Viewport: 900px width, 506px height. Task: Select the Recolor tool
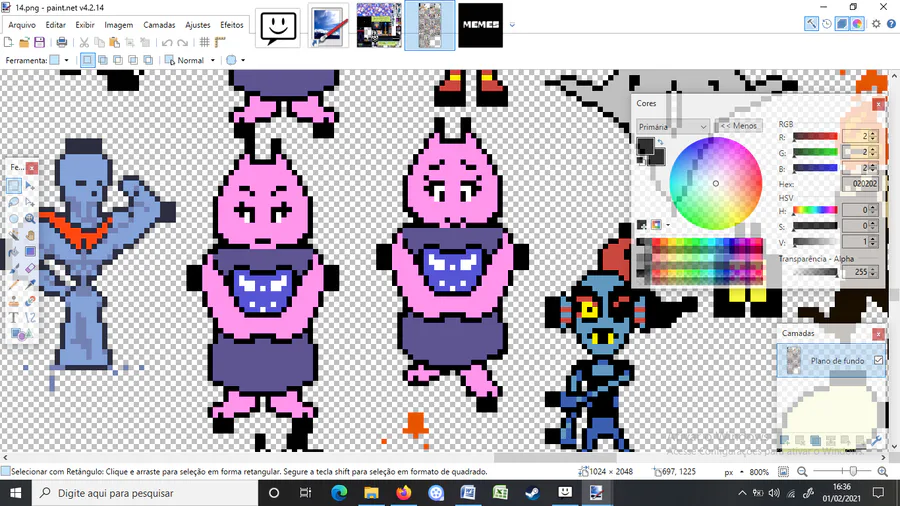click(x=30, y=301)
